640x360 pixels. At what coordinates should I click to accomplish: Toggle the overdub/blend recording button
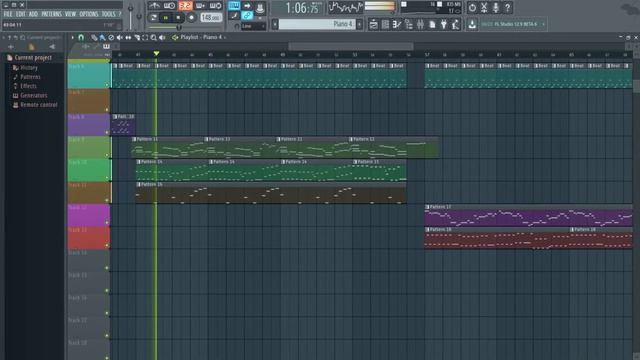click(200, 6)
